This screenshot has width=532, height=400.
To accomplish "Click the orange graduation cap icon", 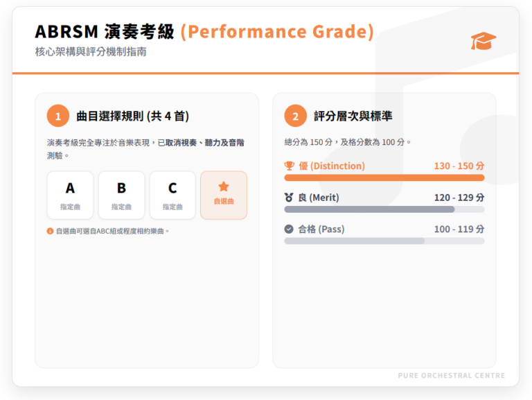I will [x=483, y=41].
